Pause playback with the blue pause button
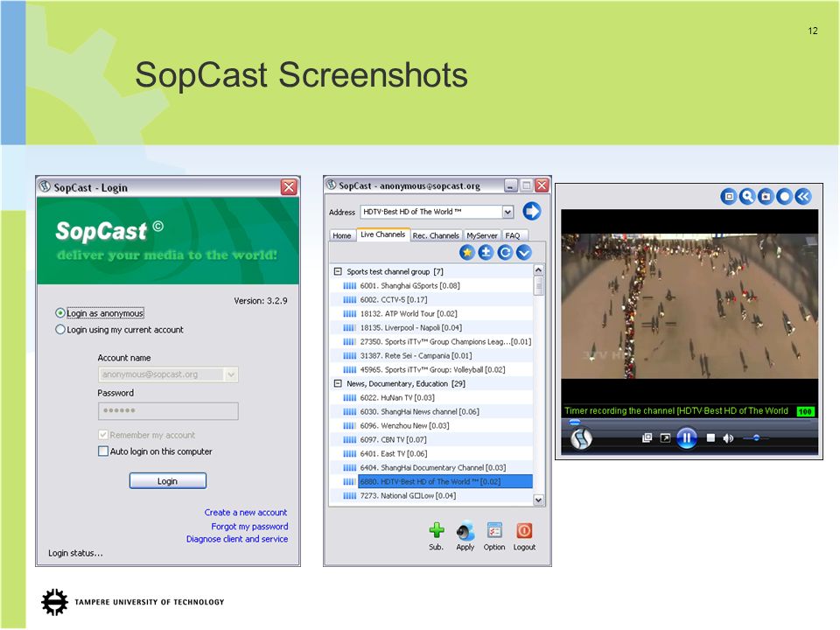The image size is (840, 630). [687, 438]
